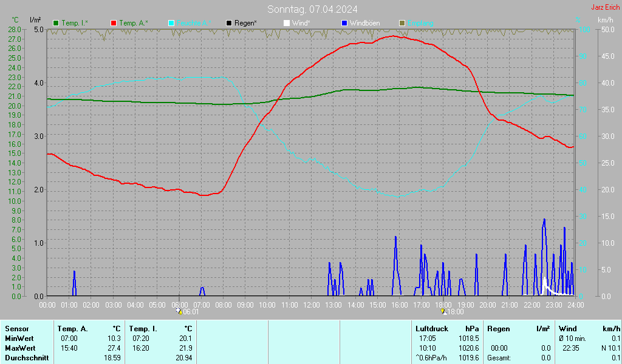The image size is (622, 364).
Task: Click the 1019.6 average pressure value
Action: pos(469,358)
